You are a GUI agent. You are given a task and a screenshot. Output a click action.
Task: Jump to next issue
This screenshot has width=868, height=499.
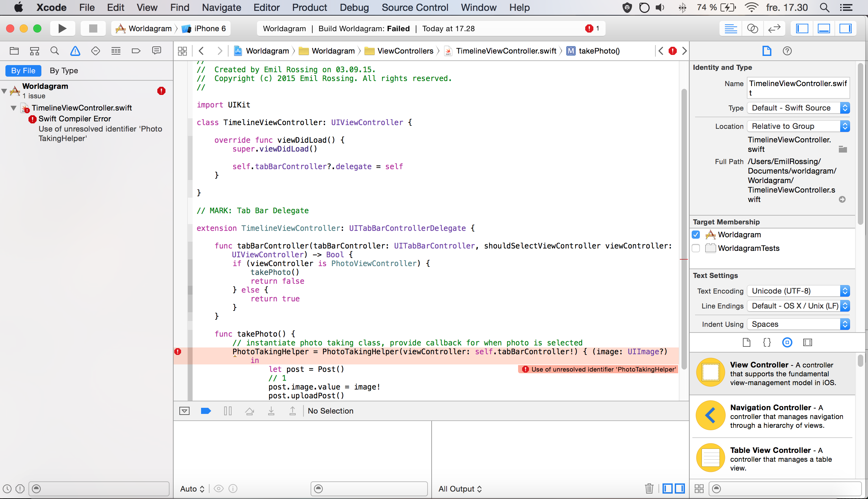684,51
